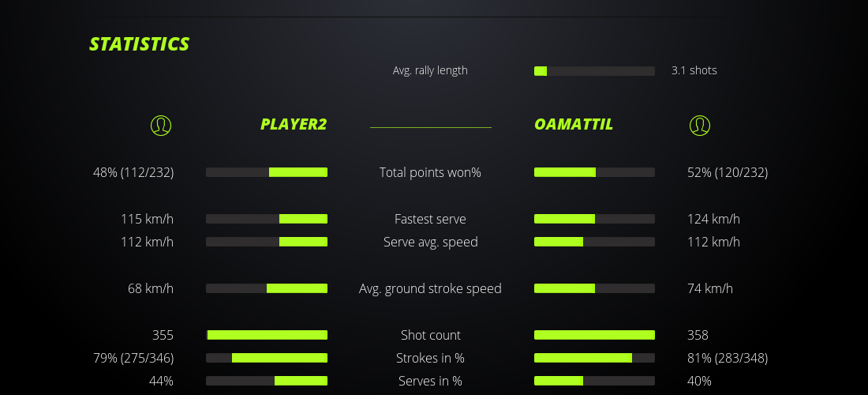
Task: Select the PLAYER2 name heading
Action: 294,124
